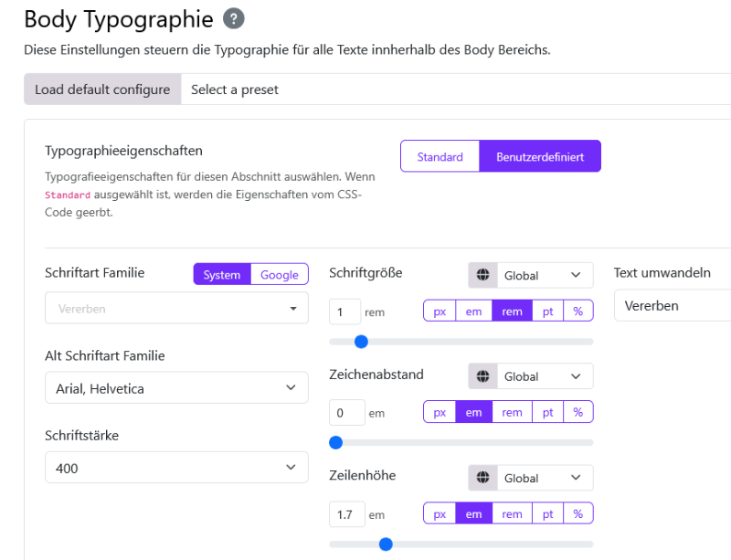Expand Schriftart Familie Vererben dropdown
This screenshot has width=731, height=560.
[176, 309]
